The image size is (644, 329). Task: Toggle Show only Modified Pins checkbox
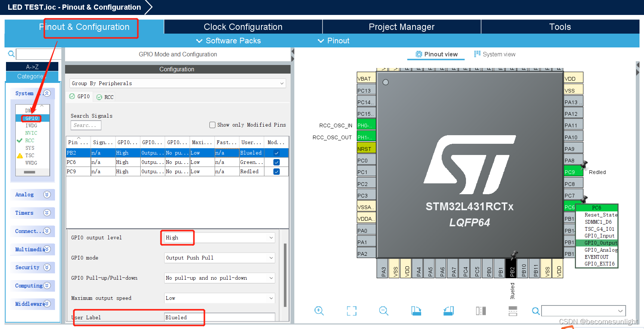212,125
